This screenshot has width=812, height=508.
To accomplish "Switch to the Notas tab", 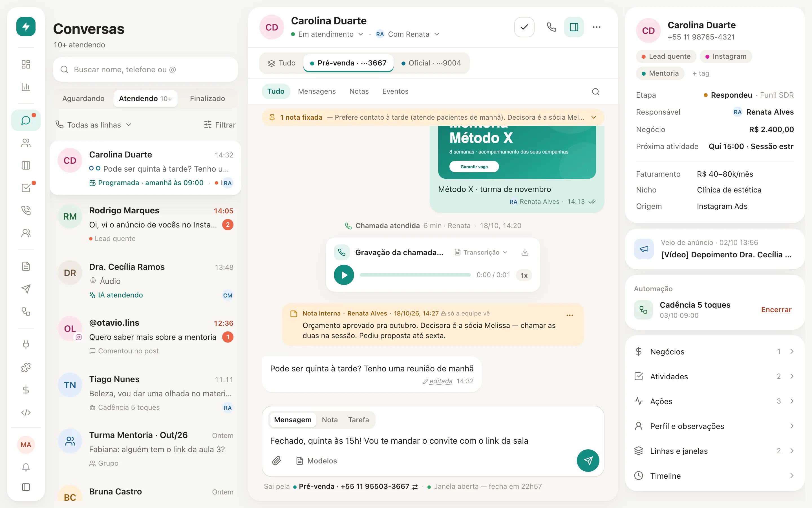I will (359, 91).
